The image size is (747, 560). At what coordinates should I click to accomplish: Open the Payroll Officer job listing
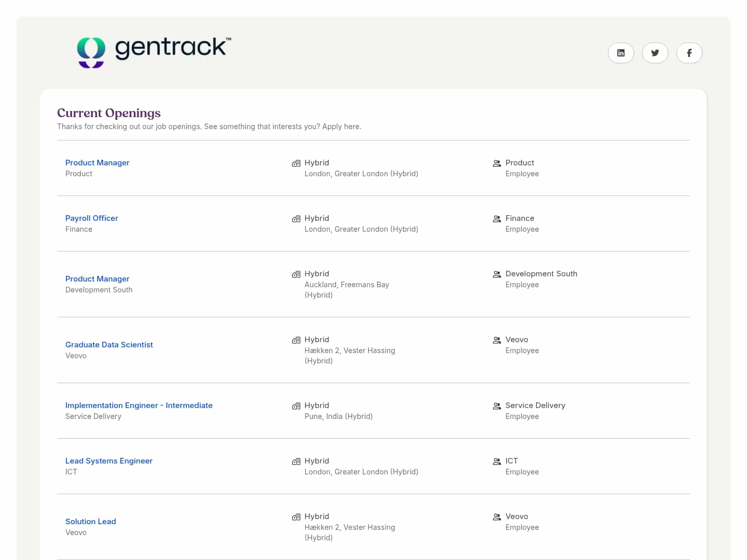pos(91,218)
